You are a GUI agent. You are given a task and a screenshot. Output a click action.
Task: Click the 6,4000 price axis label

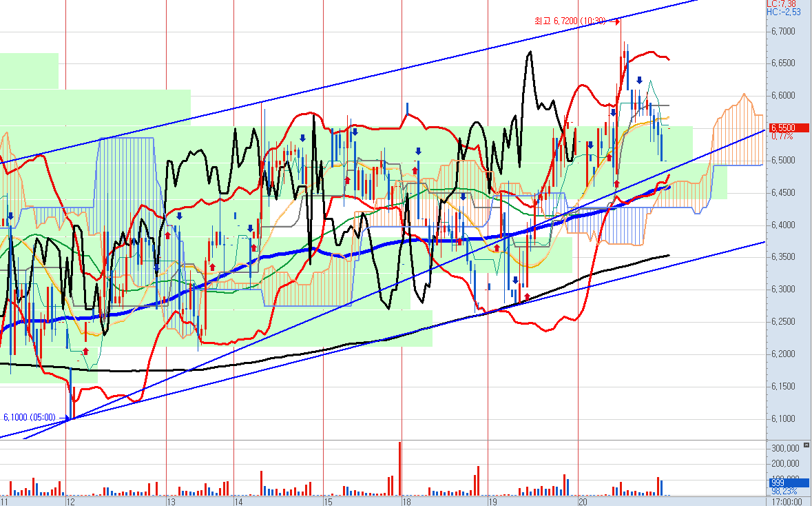pyautogui.click(x=783, y=225)
